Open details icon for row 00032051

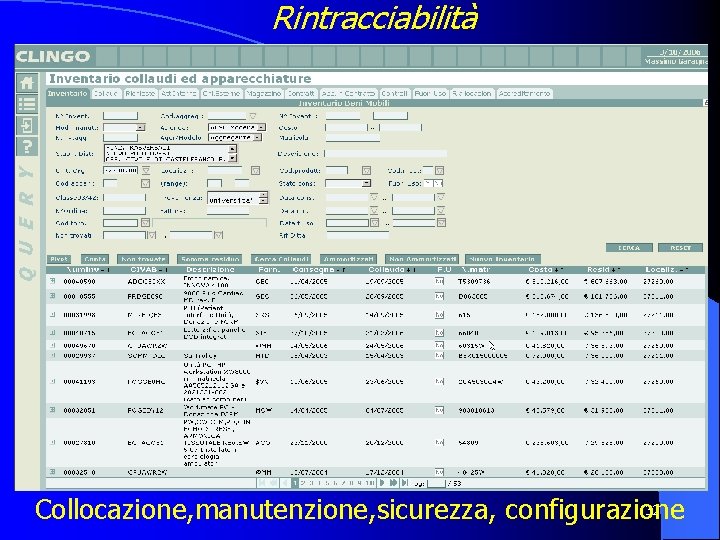click(52, 410)
